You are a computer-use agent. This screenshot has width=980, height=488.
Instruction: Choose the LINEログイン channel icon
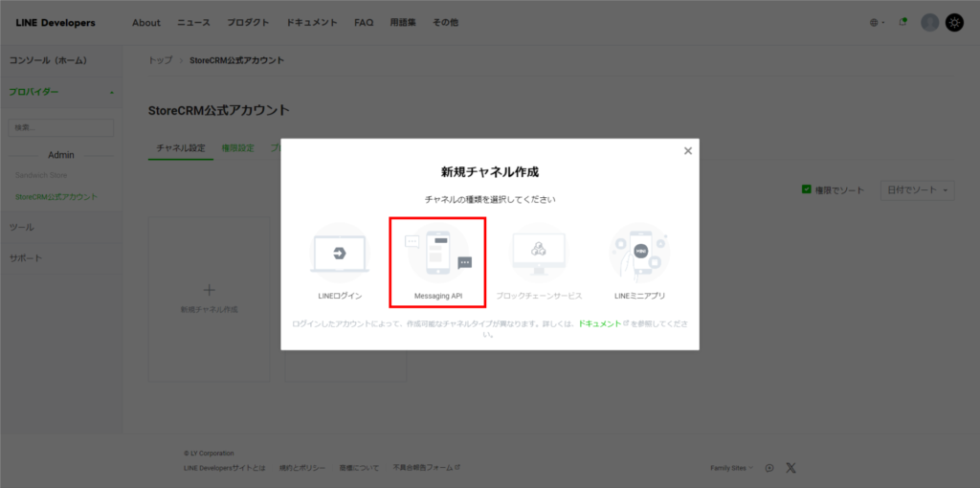tap(340, 253)
